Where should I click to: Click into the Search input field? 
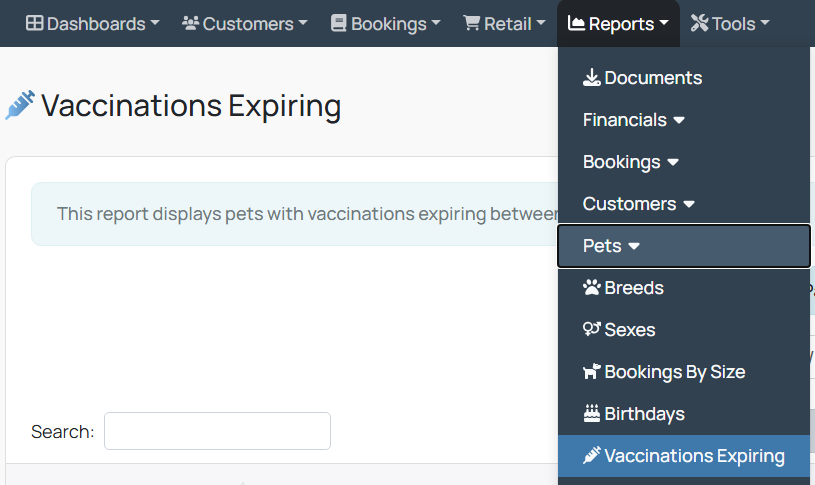point(217,431)
